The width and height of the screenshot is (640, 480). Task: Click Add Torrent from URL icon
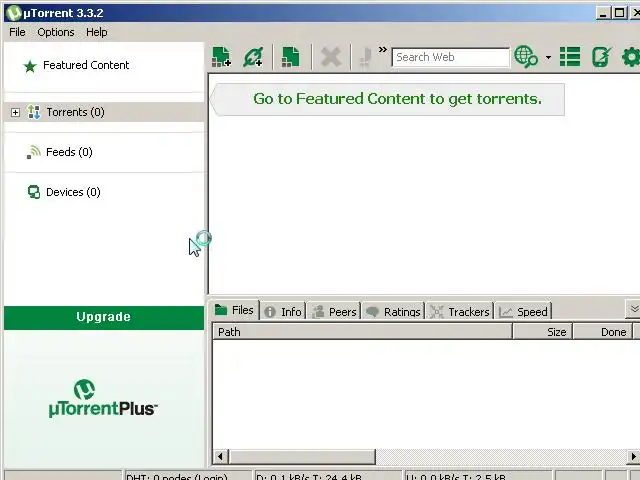(x=253, y=57)
